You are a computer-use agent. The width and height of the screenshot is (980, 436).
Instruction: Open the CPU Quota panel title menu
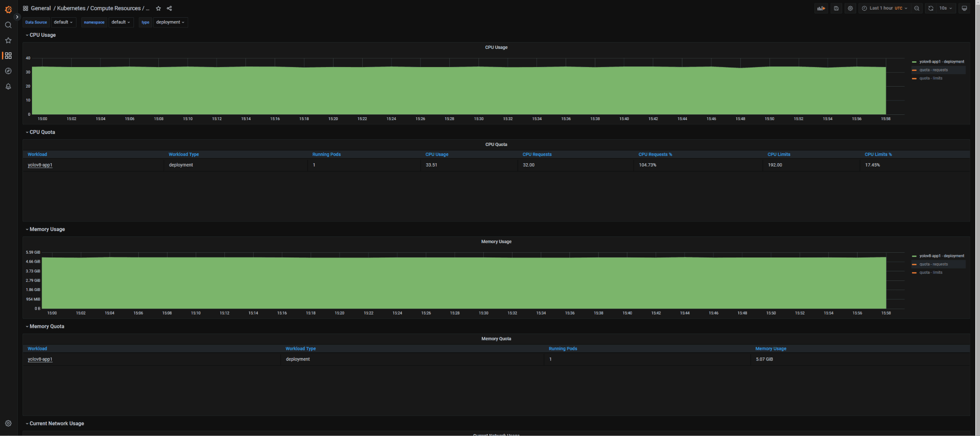(x=496, y=145)
